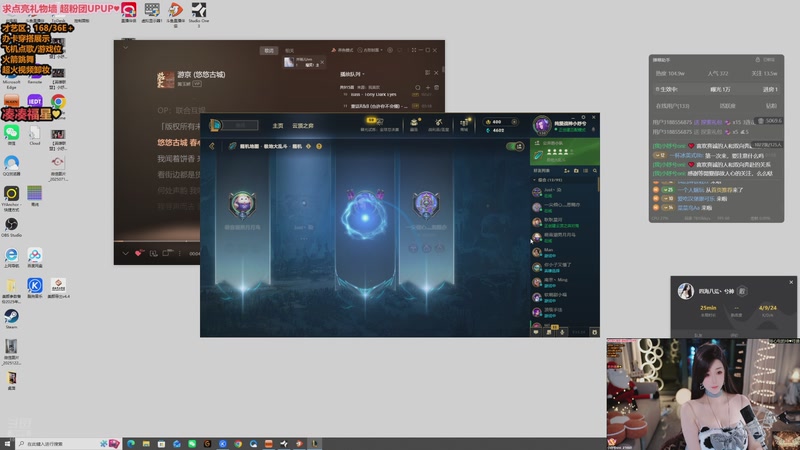
Task: Open Google Chrome desktop shortcut
Action: 58,101
